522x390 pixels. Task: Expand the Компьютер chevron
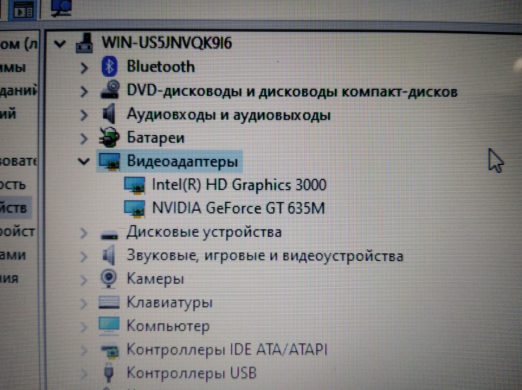84,327
